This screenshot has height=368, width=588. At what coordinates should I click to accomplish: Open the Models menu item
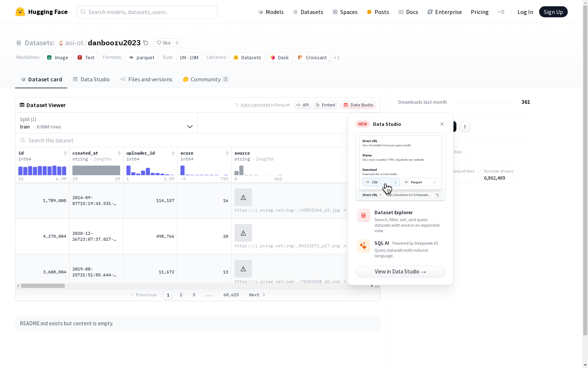271,12
